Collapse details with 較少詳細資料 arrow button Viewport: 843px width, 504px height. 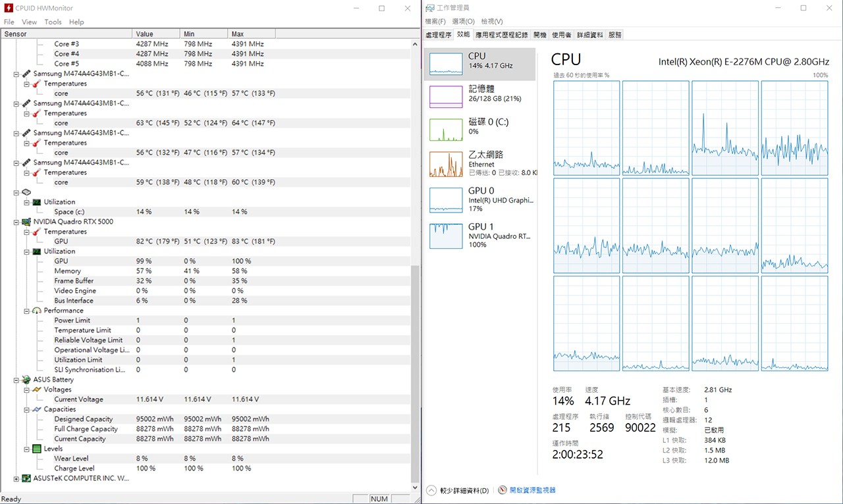(431, 490)
